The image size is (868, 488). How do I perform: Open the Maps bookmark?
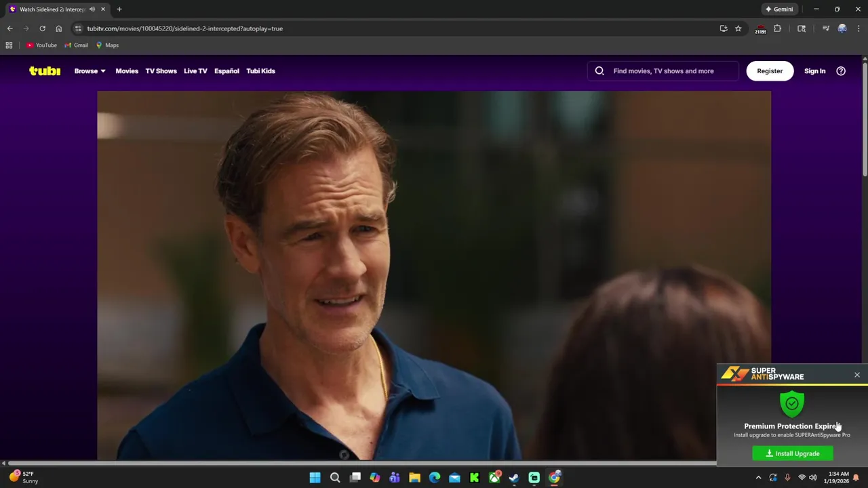(107, 45)
